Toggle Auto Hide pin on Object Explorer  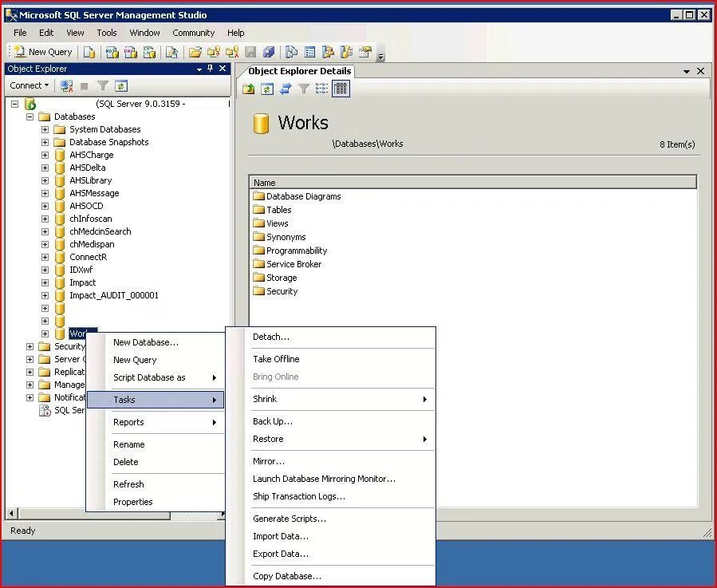(211, 69)
